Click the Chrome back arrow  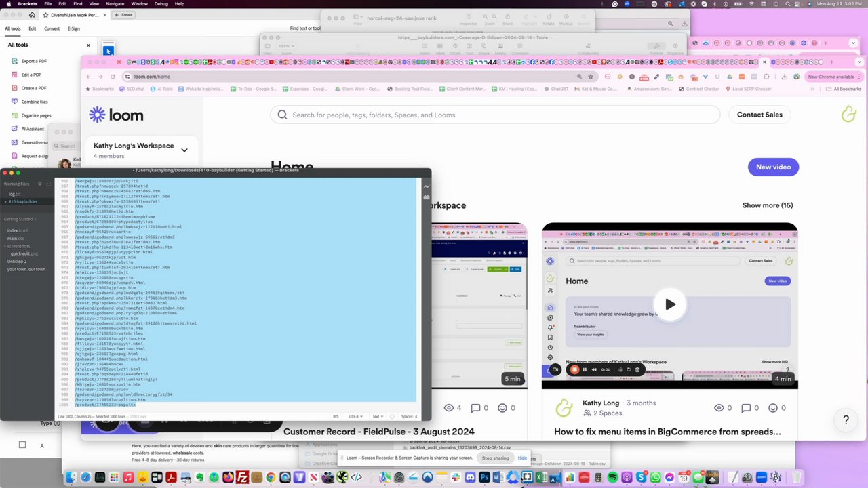(88, 77)
